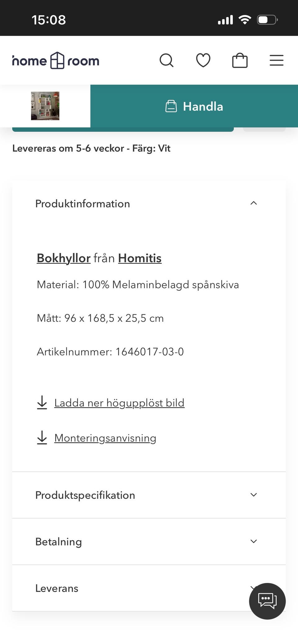
Task: Open the hamburger menu icon
Action: click(x=276, y=60)
